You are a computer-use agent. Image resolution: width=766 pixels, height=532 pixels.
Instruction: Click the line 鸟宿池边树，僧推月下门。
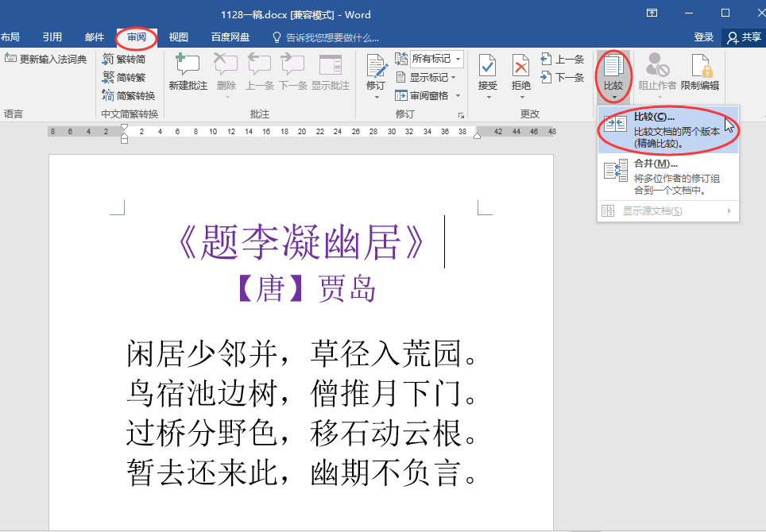(302, 393)
